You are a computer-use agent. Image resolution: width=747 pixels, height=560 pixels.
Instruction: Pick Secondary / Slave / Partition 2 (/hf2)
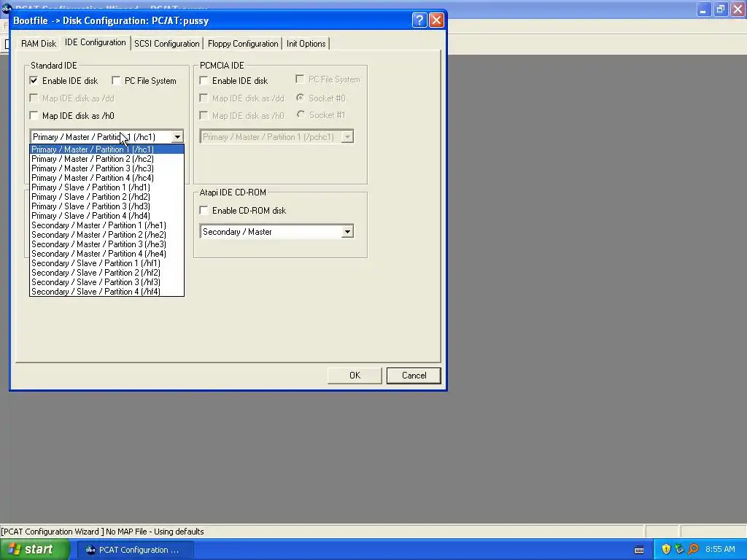107,273
